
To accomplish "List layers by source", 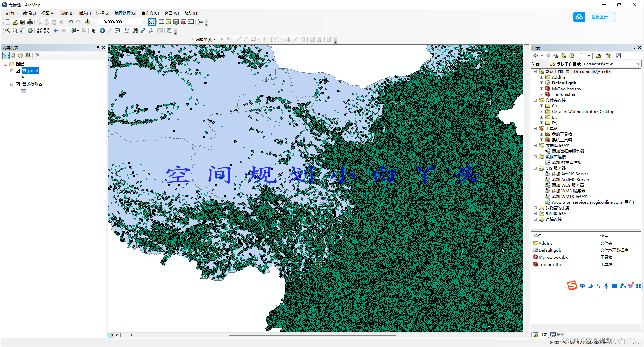I will tap(13, 56).
